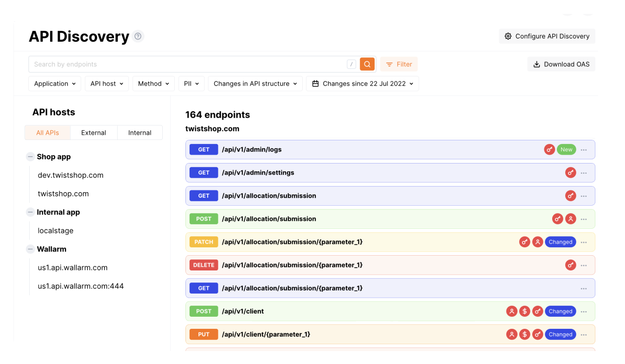The width and height of the screenshot is (625, 364).
Task: Click the key icon on the DELETE submission row
Action: click(571, 265)
